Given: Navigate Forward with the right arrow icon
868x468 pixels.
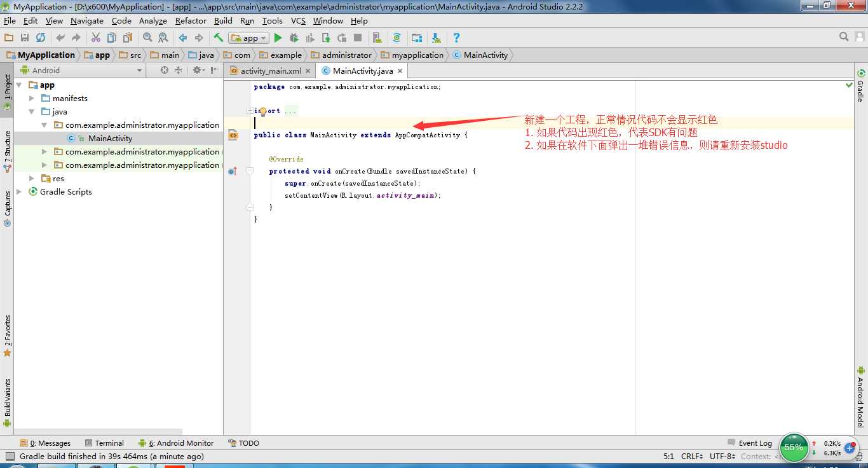Looking at the screenshot, I should click(199, 38).
